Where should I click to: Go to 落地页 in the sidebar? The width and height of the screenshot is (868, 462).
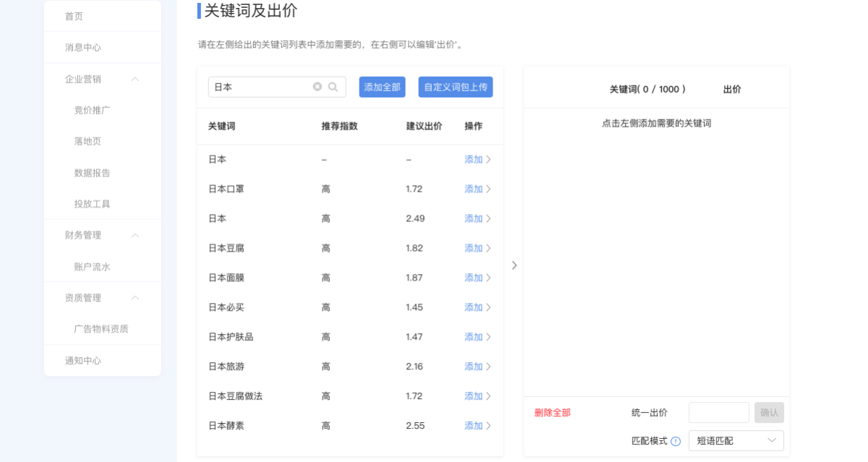(88, 142)
